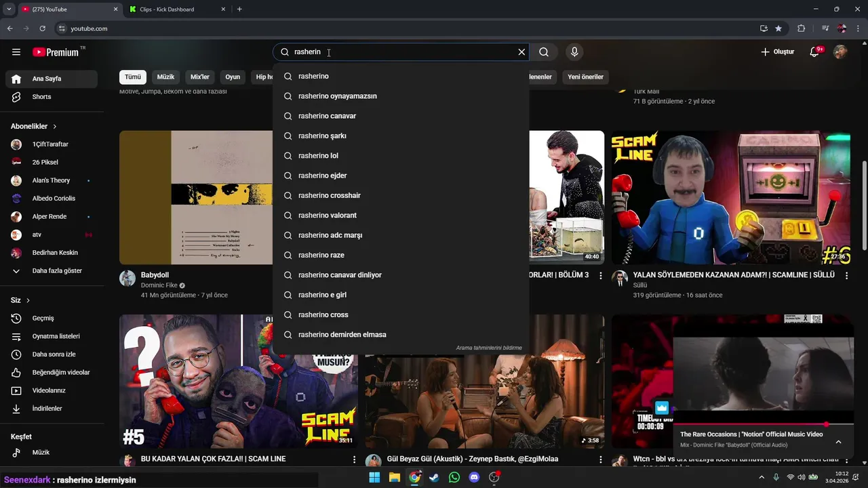Open the Albedo Coriolis channel
The width and height of the screenshot is (868, 488).
[x=52, y=199]
